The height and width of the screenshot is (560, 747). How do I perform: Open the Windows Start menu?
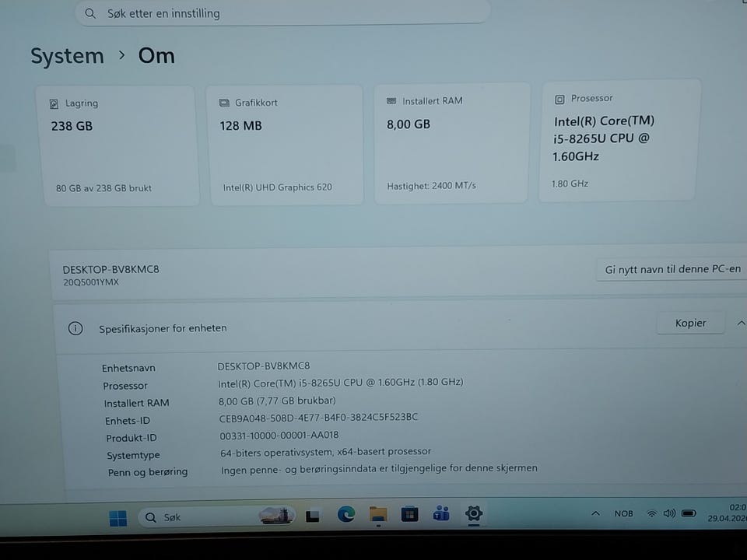117,518
